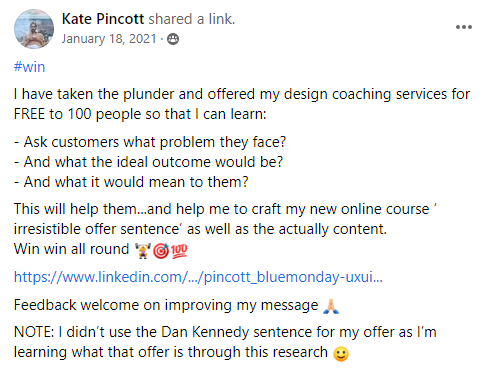Screen dimensions: 489x370
Task: Click the 'And what the ideal outcome would be?' line
Action: click(148, 162)
